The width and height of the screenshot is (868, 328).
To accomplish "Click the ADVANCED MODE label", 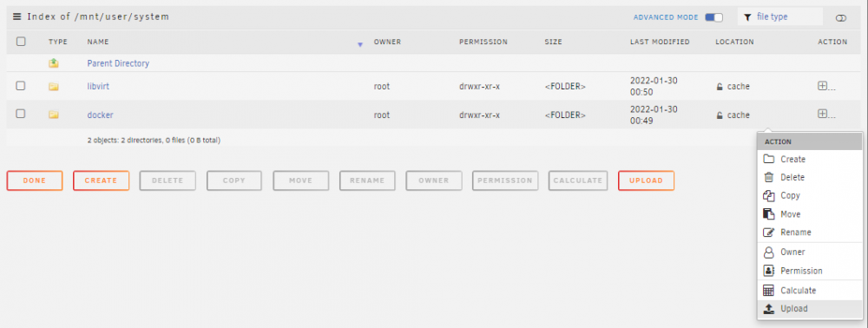I will pos(666,17).
